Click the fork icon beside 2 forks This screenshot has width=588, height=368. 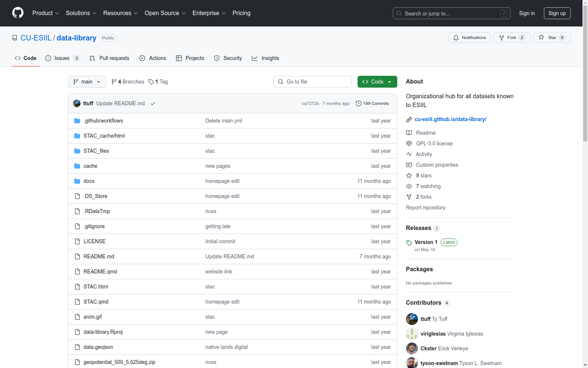pyautogui.click(x=409, y=197)
